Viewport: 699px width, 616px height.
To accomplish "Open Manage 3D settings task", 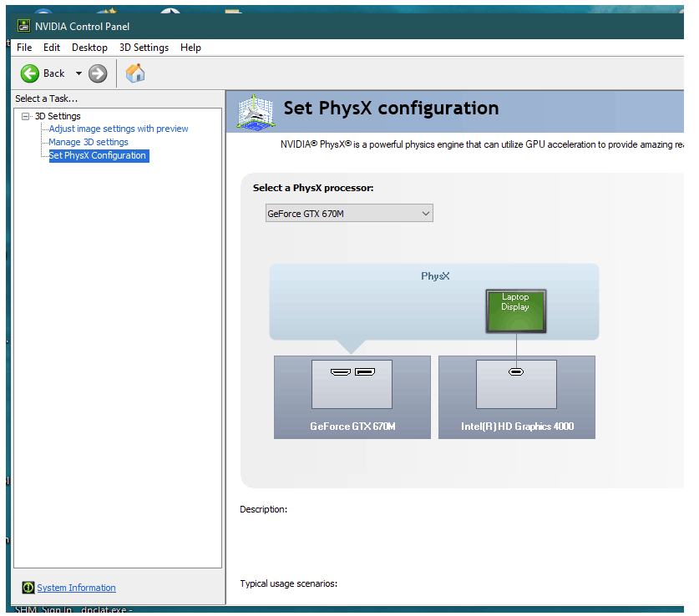I will coord(89,142).
